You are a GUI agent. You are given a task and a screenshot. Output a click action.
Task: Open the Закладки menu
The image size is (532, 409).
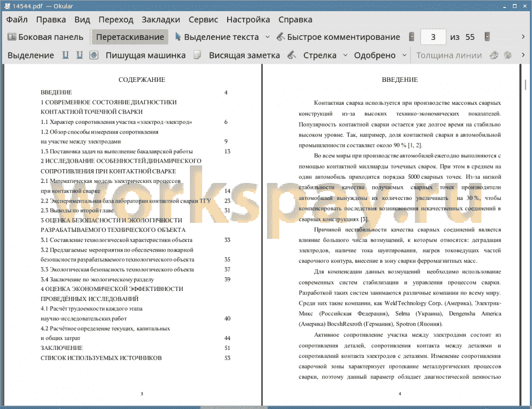[161, 20]
